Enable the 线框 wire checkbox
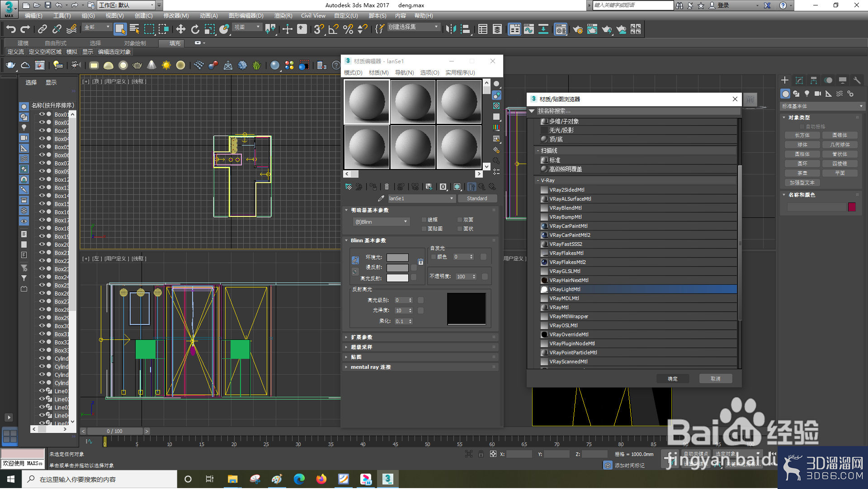Image resolution: width=868 pixels, height=489 pixels. (424, 220)
